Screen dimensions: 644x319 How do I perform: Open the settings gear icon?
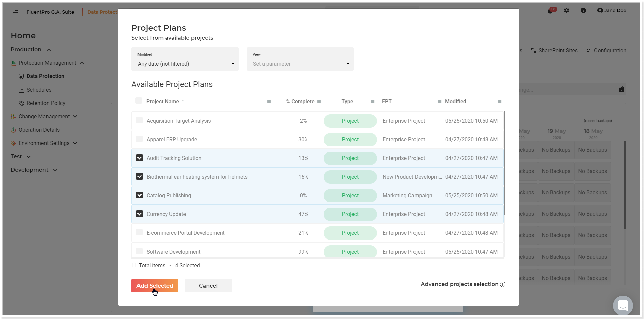click(x=566, y=10)
